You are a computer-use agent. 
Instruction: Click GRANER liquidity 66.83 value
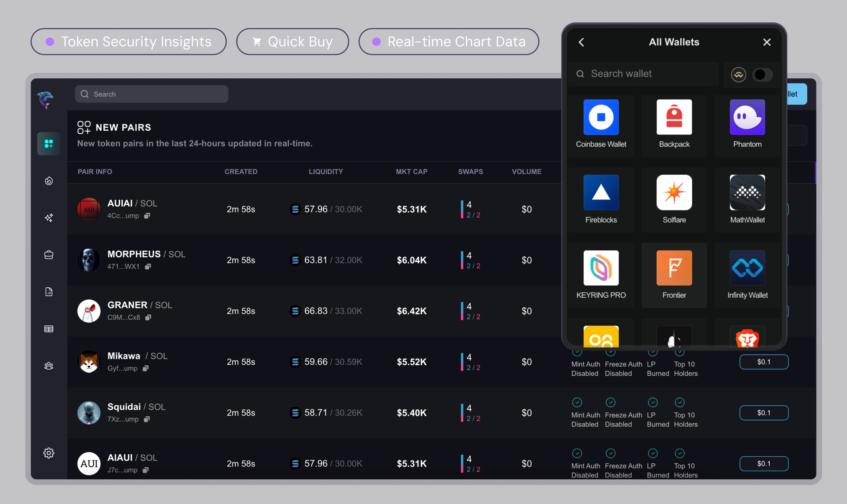316,311
